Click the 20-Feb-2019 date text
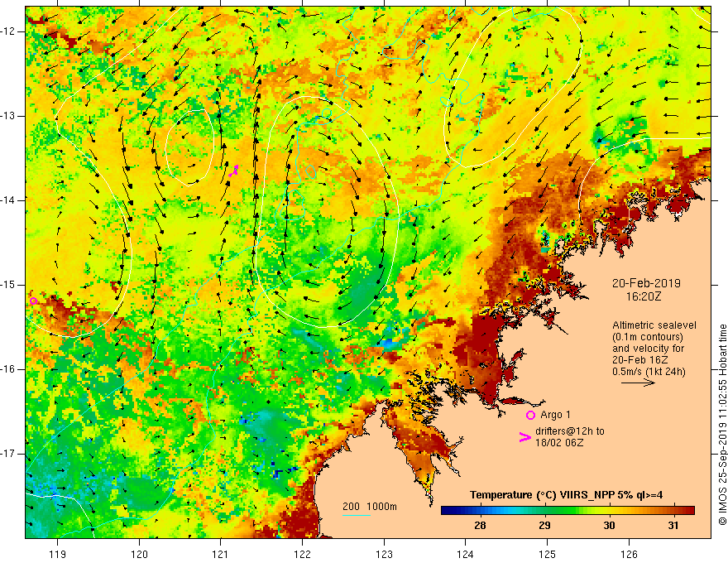The width and height of the screenshot is (728, 563). tap(646, 283)
